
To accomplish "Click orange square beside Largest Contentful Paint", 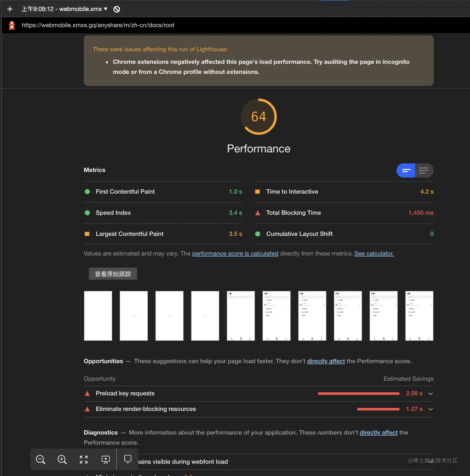I will click(x=87, y=234).
